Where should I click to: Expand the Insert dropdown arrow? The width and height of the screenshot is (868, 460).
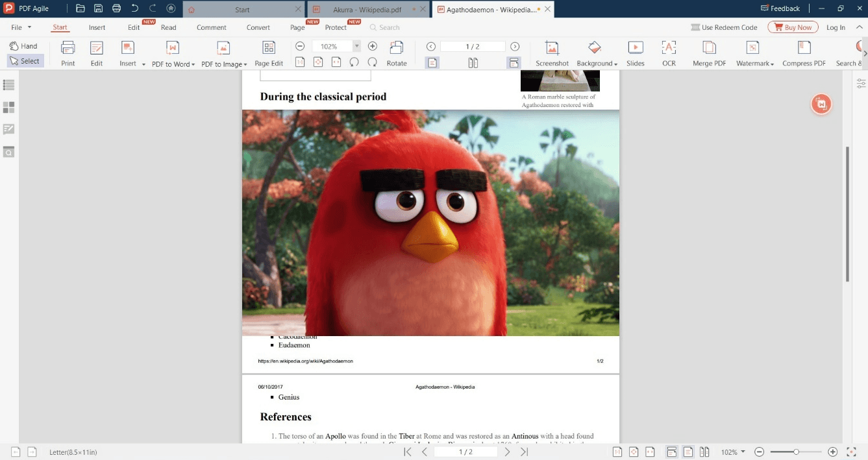(x=143, y=64)
